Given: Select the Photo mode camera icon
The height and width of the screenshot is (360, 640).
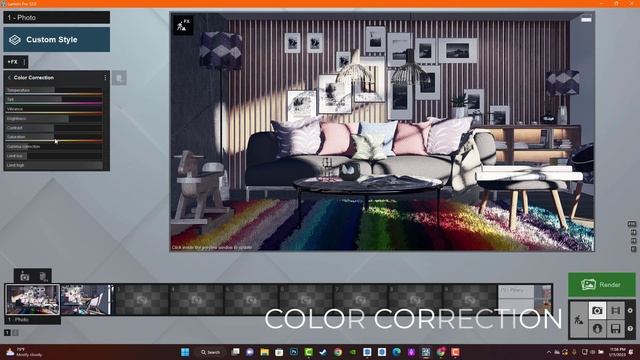Looking at the screenshot, I should click(597, 311).
